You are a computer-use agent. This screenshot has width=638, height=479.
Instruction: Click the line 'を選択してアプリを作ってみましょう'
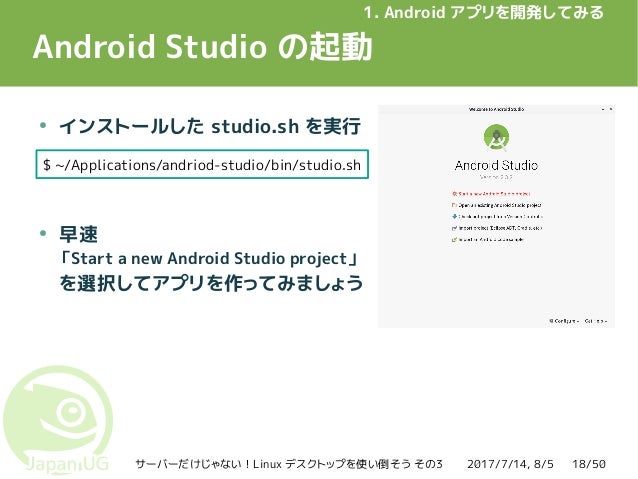click(211, 283)
